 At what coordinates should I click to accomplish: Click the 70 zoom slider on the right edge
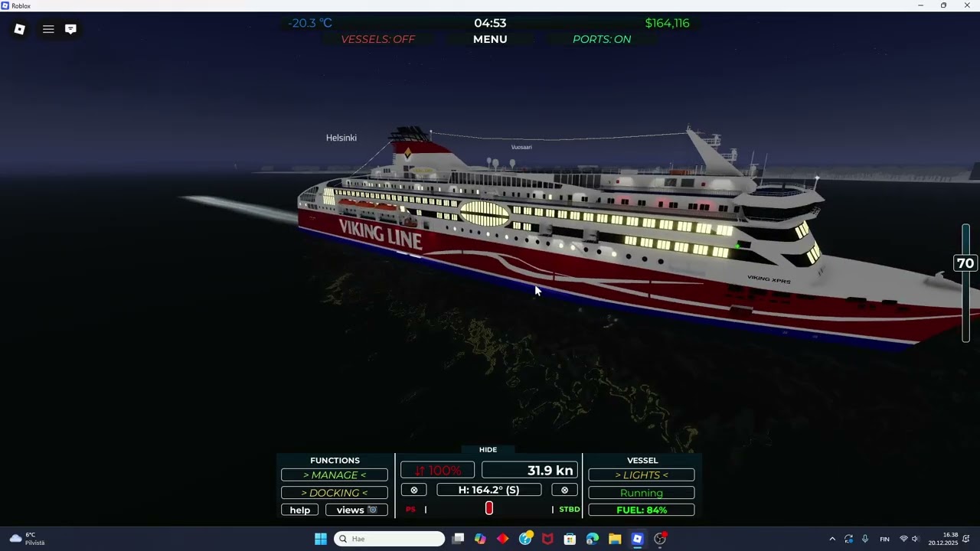[965, 263]
